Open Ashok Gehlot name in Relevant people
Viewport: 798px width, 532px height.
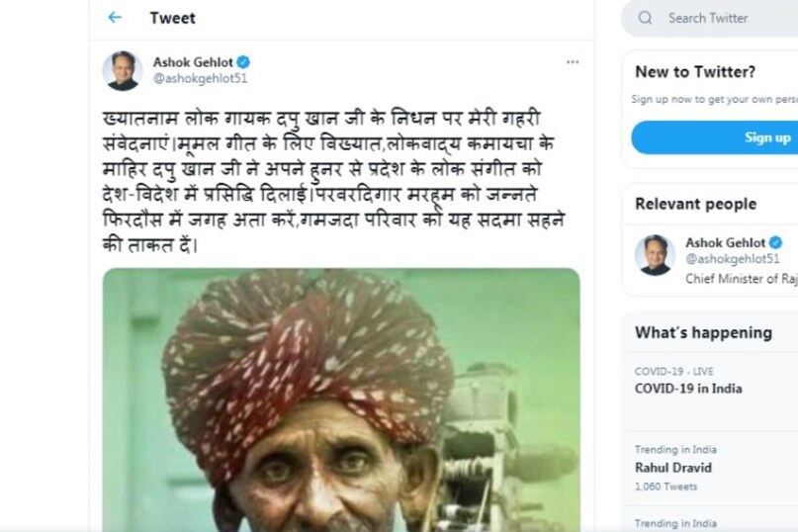[726, 242]
